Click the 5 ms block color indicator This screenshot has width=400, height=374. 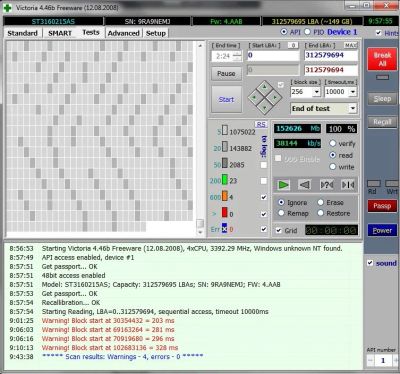225,130
